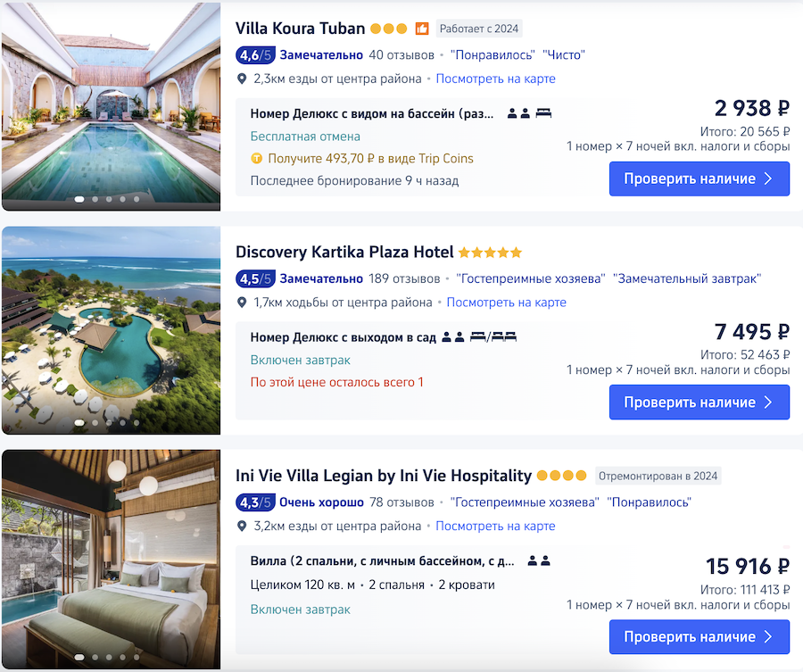Click the location pin icon for Discovery Kartika Plaza

(242, 303)
